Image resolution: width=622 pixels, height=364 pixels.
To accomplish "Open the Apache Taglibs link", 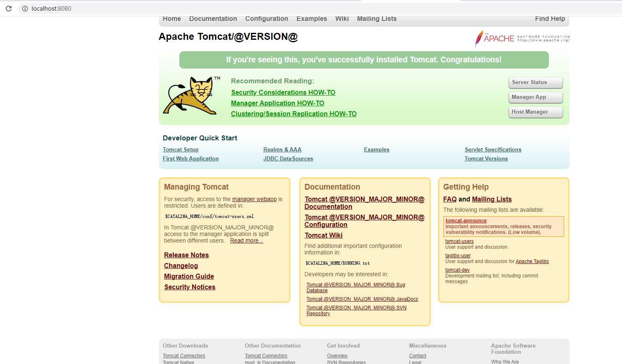I will coord(532,261).
